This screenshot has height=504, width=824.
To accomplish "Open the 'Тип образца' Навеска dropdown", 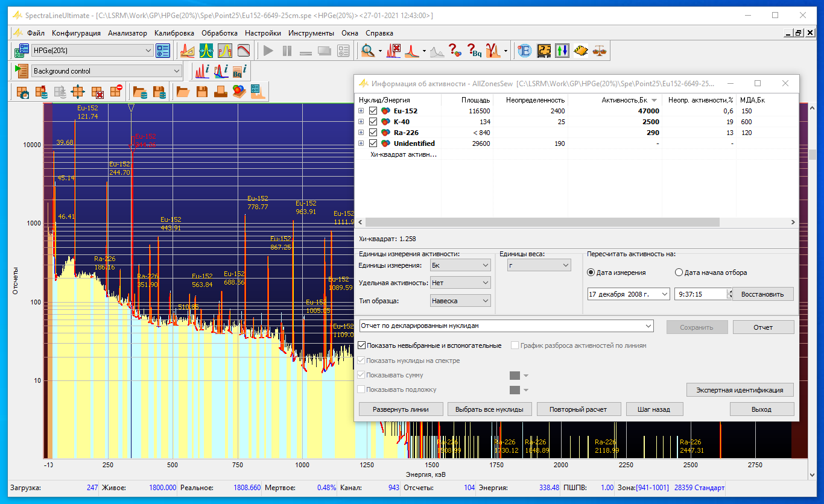I will tap(460, 301).
